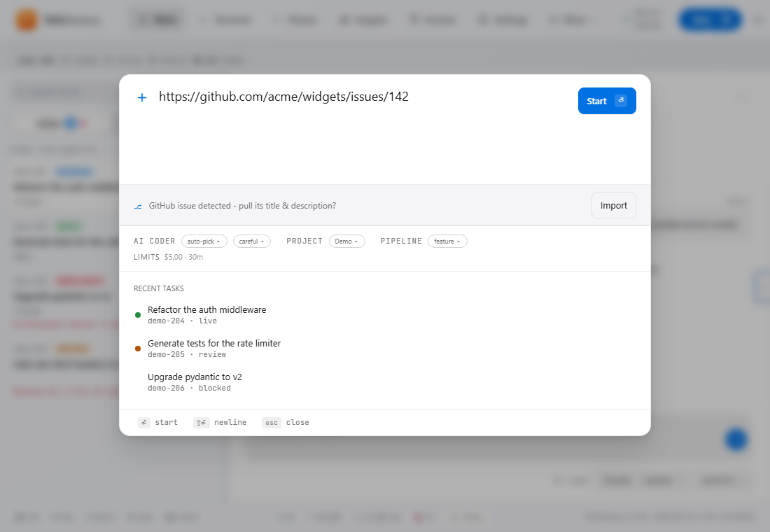Click the GitHub issue URL text field
Screen dimensions: 770x532
[361, 129]
